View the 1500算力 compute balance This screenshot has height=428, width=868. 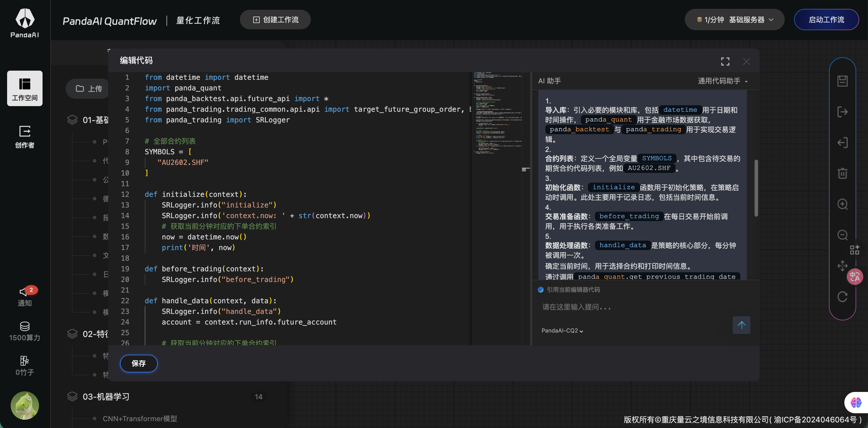[x=25, y=331]
